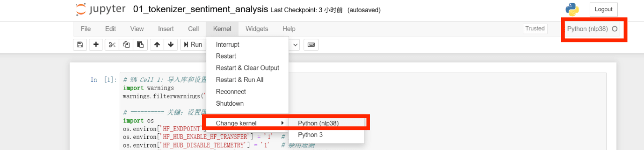The image size is (644, 150).
Task: Cut selected cells with the scissors icon
Action: (x=112, y=45)
